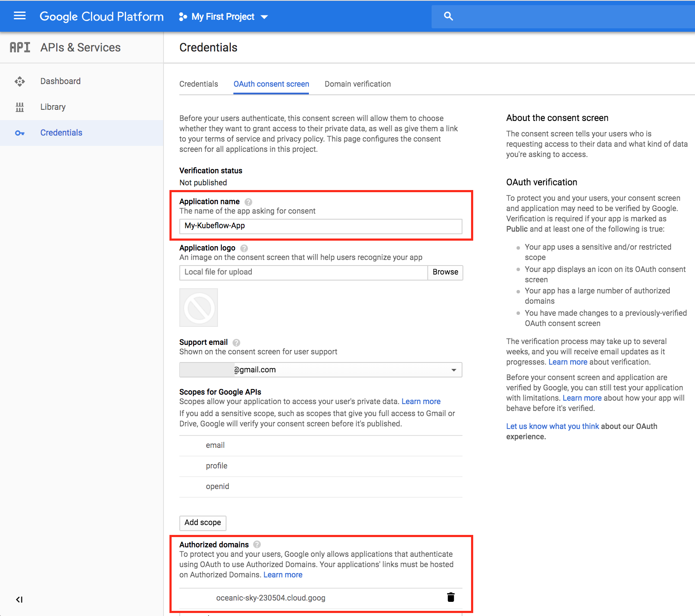Open the My First Project dropdown arrow

click(x=264, y=17)
